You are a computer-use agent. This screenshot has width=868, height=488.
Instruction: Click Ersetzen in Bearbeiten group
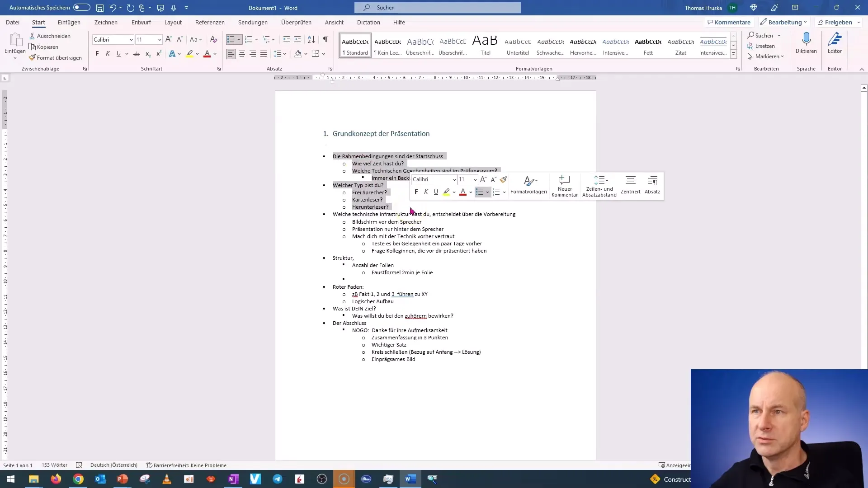click(761, 46)
